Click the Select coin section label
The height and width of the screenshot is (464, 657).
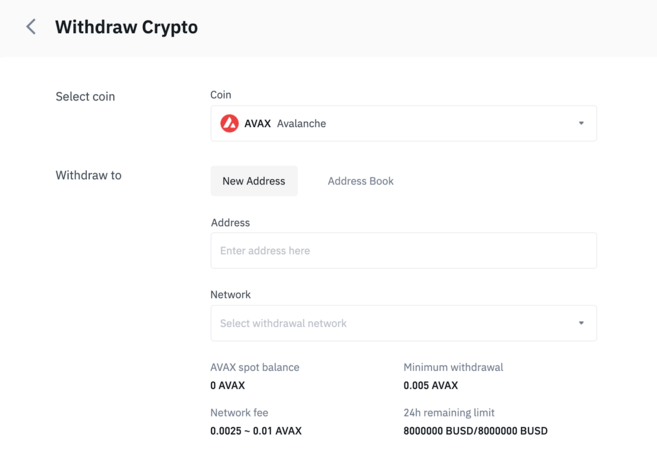[x=85, y=97]
